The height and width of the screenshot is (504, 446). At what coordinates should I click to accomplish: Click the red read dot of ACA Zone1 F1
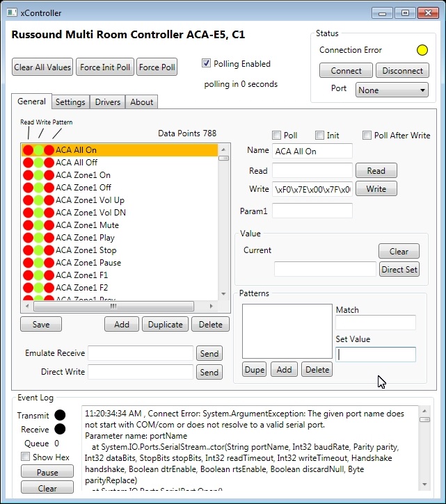(x=29, y=275)
